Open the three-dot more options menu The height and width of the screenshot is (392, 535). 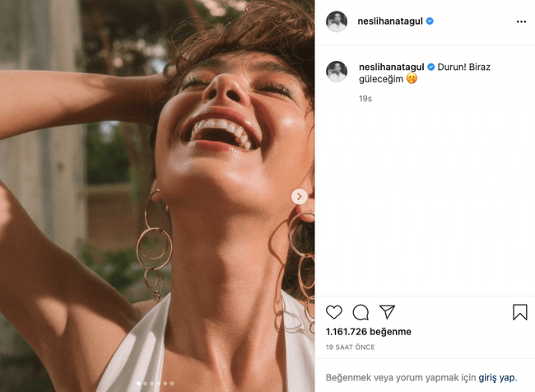coord(520,21)
